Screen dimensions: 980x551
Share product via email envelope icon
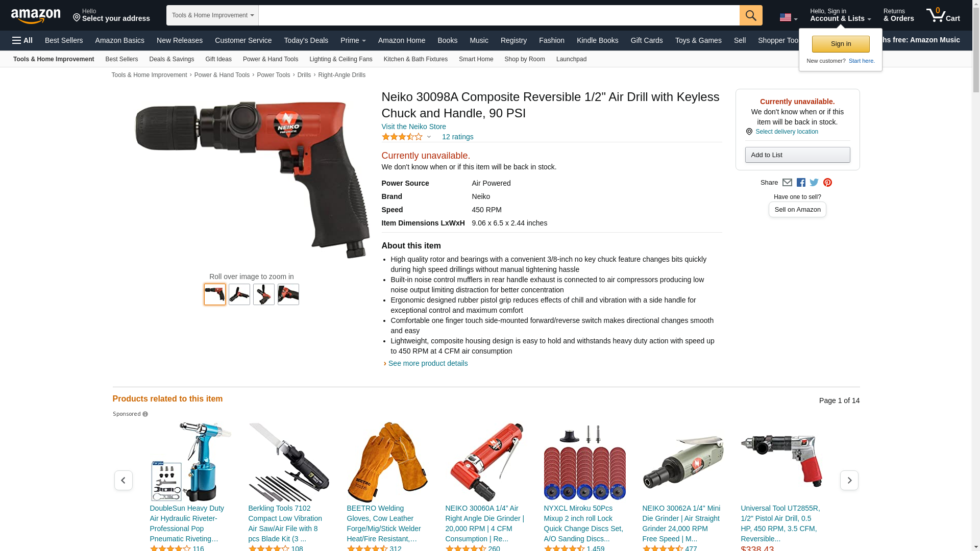(x=787, y=183)
